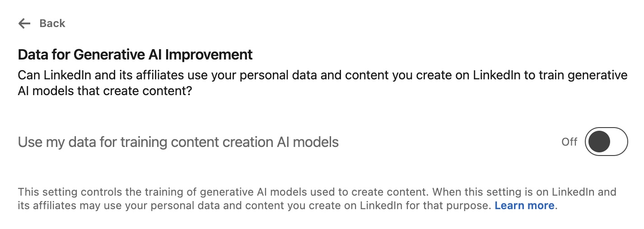Click the "AI models that create content?" line
This screenshot has height=229, width=644.
(105, 91)
